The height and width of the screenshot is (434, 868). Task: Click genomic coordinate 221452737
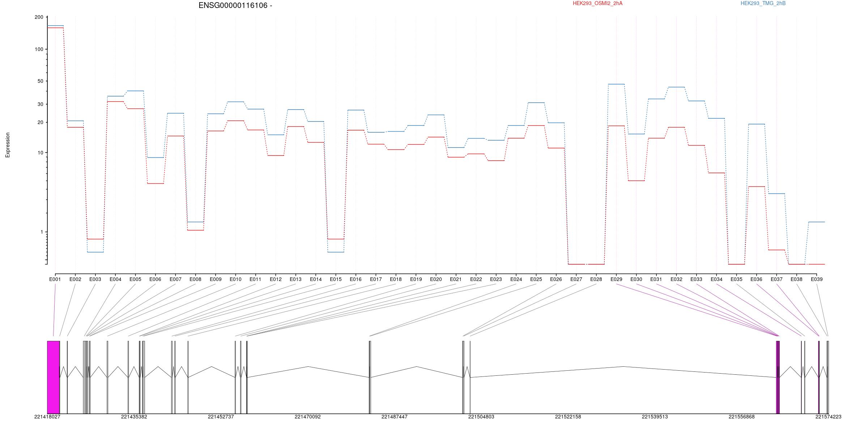pyautogui.click(x=221, y=417)
